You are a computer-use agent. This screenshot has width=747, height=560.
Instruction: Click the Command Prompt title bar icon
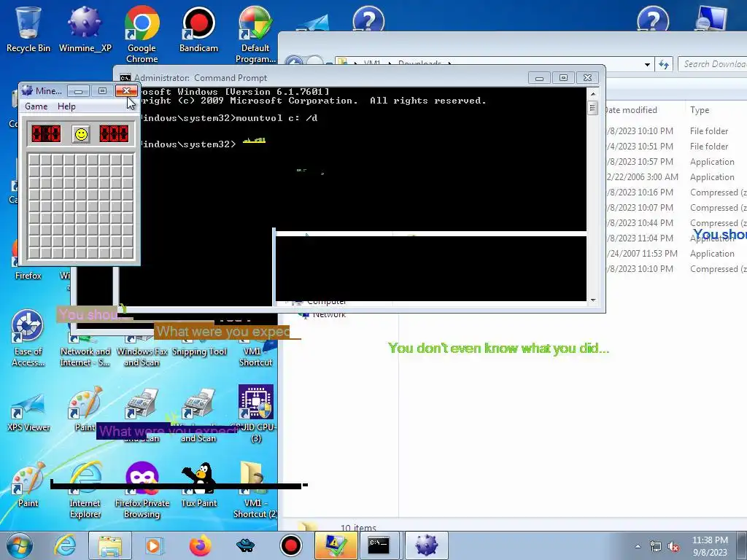click(125, 77)
